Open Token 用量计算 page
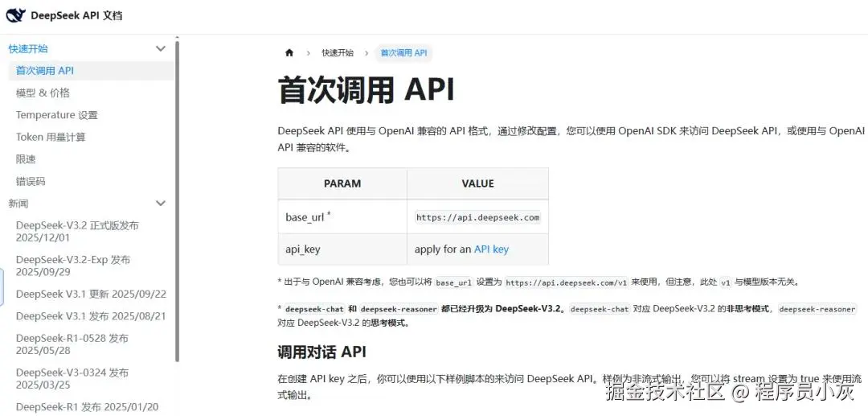868x416 pixels. 51,138
